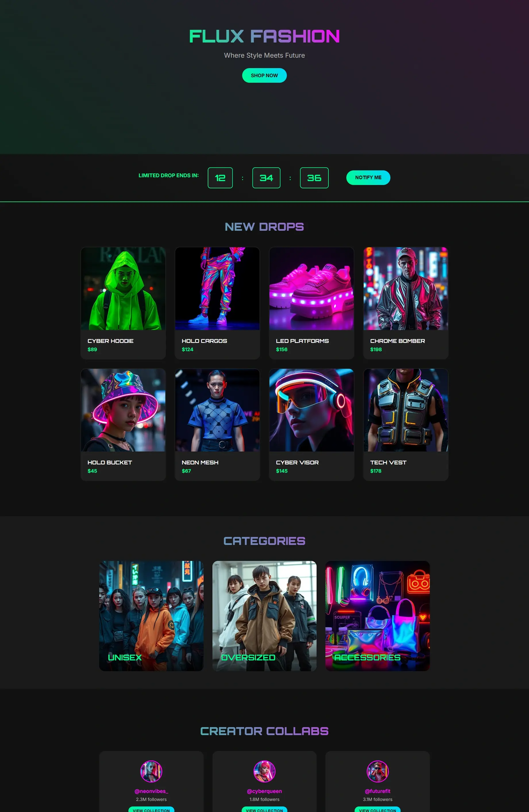This screenshot has width=529, height=812.
Task: Click the @cyberqueen username link
Action: pyautogui.click(x=264, y=791)
